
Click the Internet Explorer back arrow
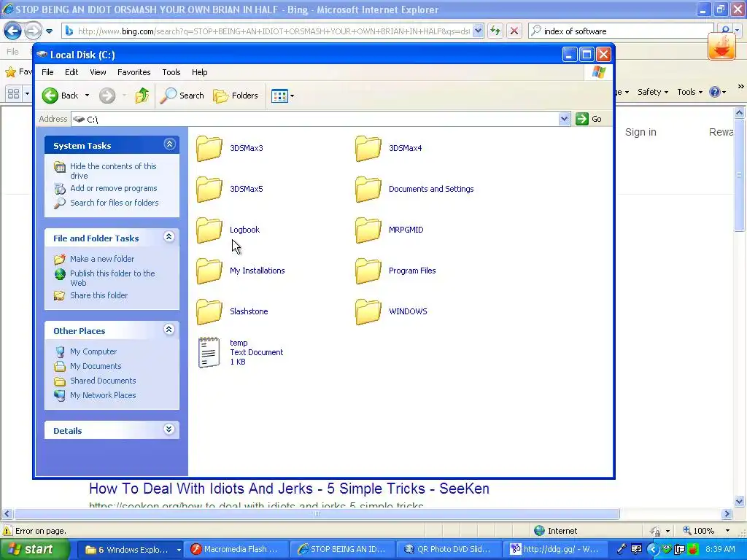[x=12, y=31]
